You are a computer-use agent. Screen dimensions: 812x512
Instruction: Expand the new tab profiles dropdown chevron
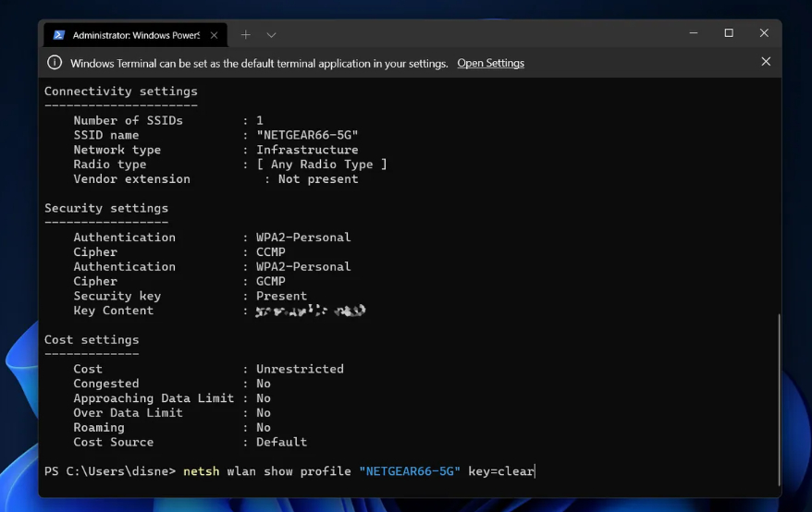click(x=271, y=35)
